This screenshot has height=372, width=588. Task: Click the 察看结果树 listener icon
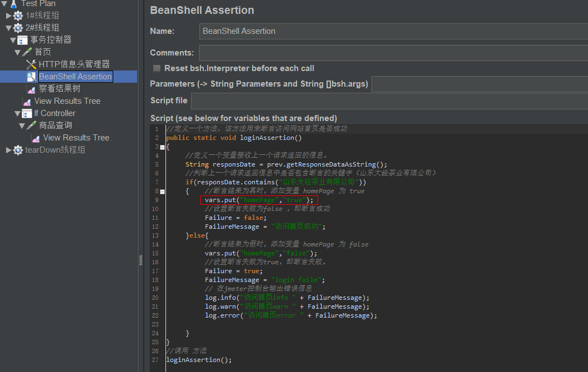point(31,89)
